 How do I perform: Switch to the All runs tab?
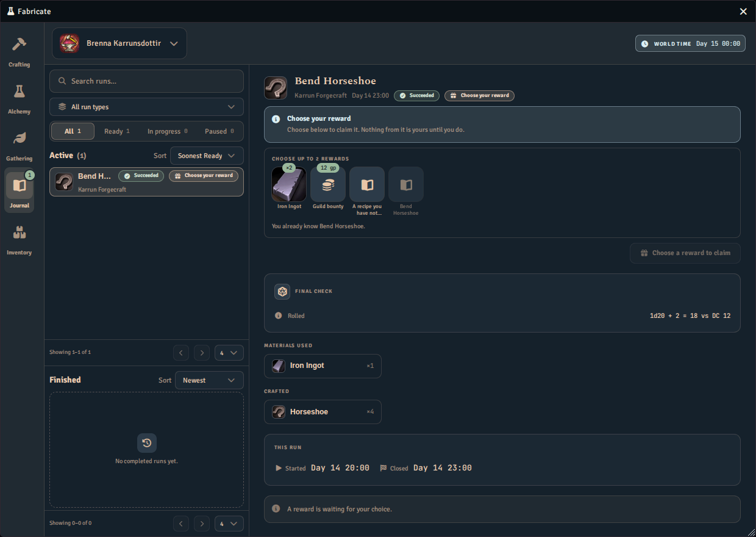click(73, 131)
